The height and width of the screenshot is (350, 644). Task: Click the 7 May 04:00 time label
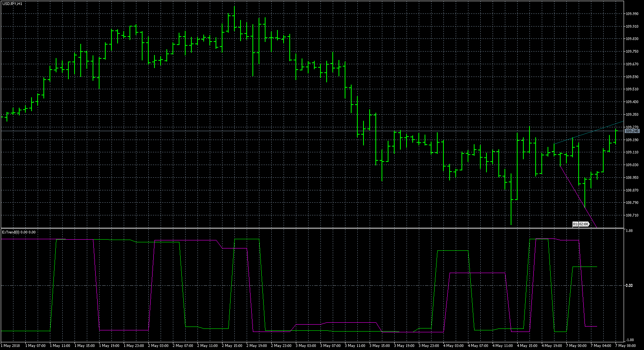[601, 346]
